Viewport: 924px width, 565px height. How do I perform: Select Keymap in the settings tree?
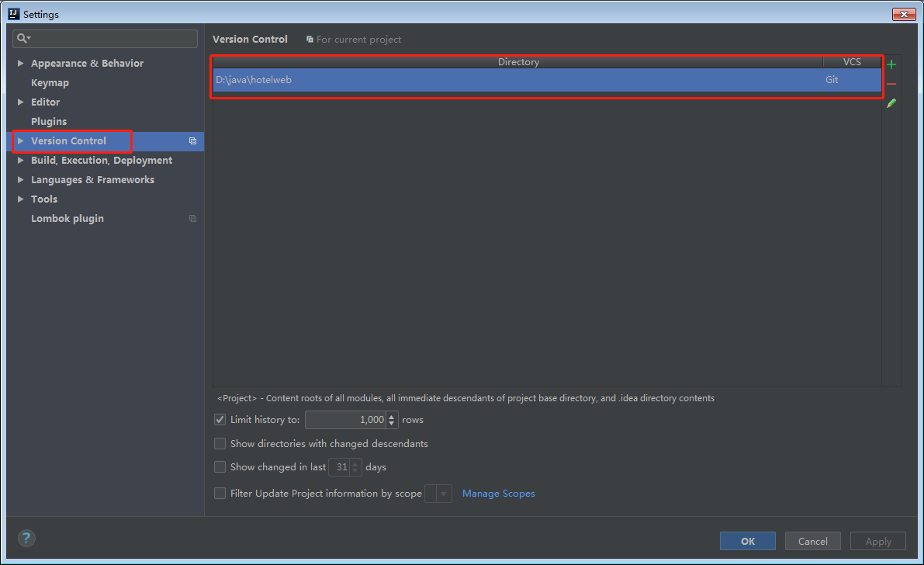coord(50,82)
